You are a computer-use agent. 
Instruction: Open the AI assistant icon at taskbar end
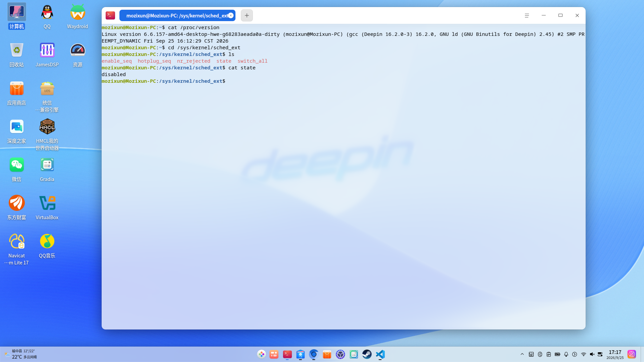pyautogui.click(x=632, y=354)
